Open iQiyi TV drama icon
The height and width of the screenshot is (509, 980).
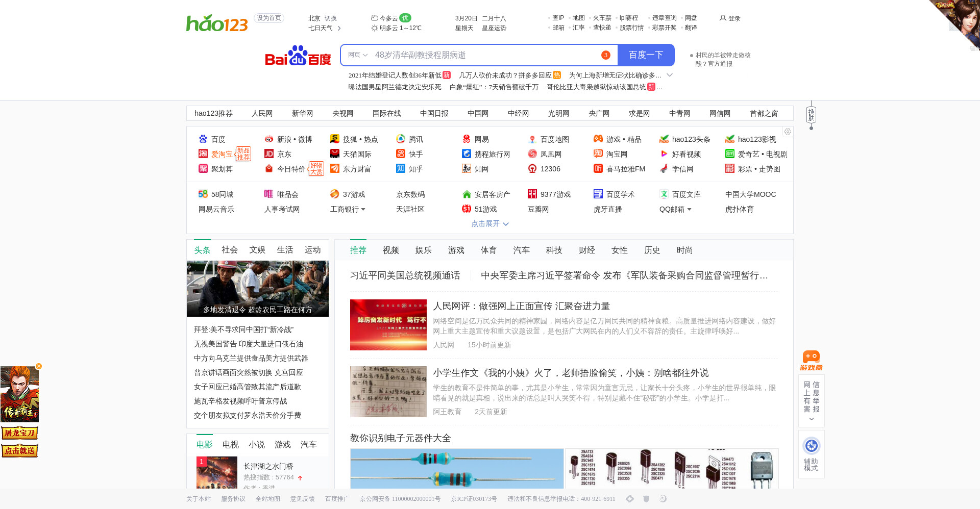tap(730, 154)
